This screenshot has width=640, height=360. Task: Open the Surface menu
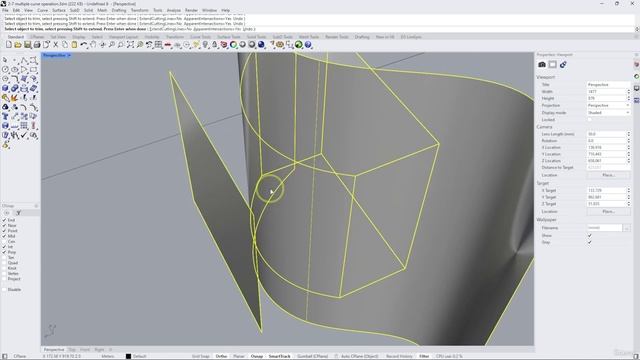58,10
